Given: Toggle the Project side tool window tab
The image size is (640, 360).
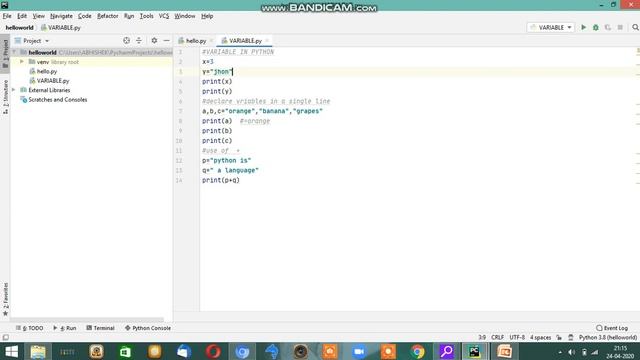Looking at the screenshot, I should pyautogui.click(x=5, y=54).
